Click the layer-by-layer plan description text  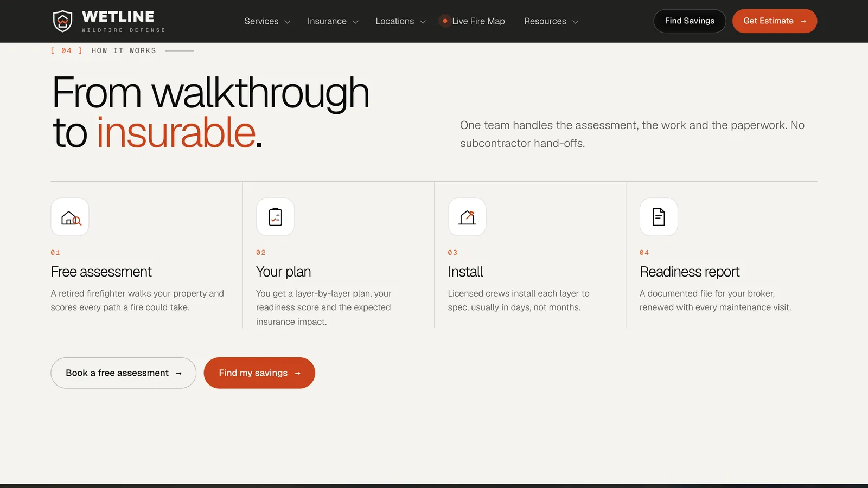pos(324,307)
